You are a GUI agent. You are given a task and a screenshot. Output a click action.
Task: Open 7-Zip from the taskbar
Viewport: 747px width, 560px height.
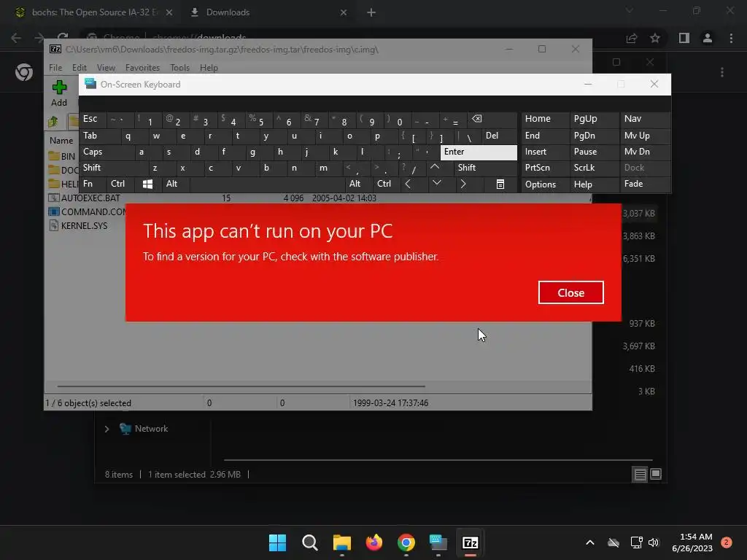pos(471,542)
